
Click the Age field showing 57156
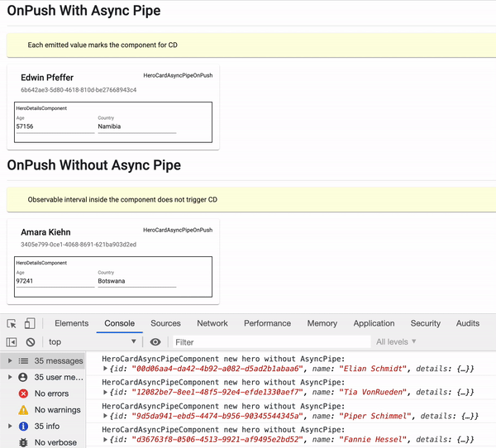pos(55,126)
